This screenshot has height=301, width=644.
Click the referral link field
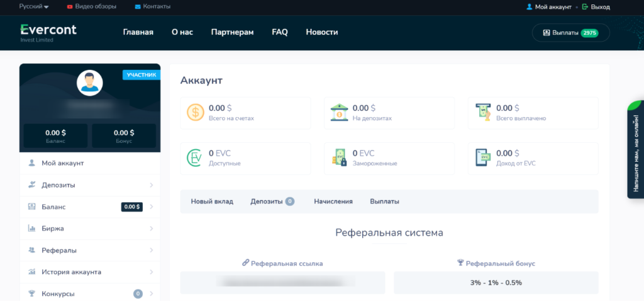[x=282, y=283]
